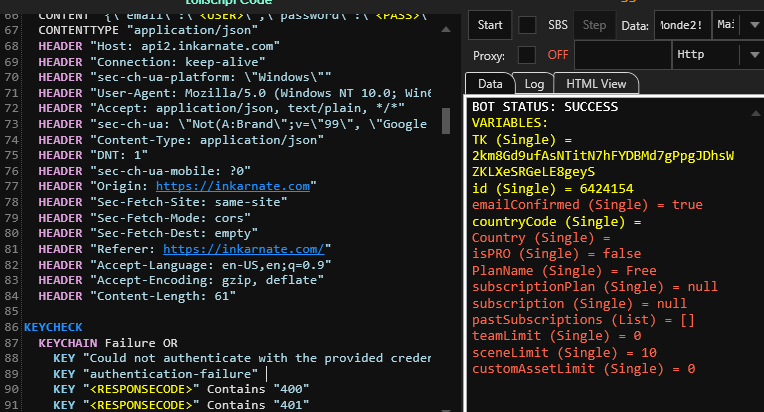Image resolution: width=764 pixels, height=412 pixels.
Task: Click the emailConfirmed = true line
Action: pos(587,205)
